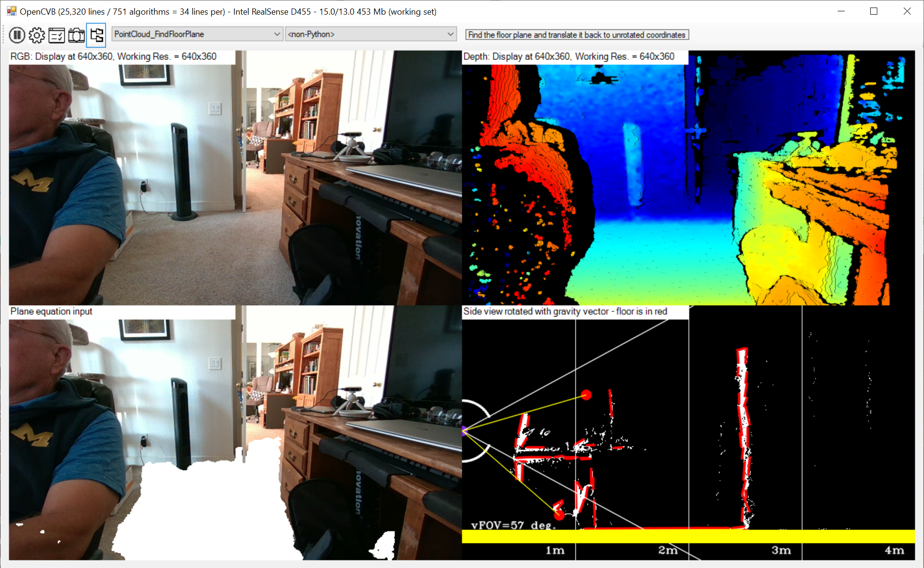Click the camera snapshot icon
924x568 pixels.
(76, 35)
